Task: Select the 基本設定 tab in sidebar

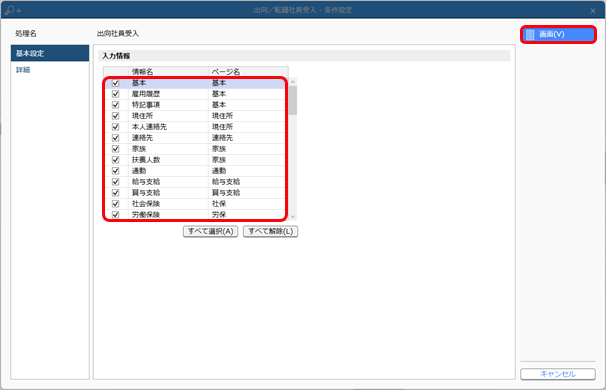Action: coord(50,53)
